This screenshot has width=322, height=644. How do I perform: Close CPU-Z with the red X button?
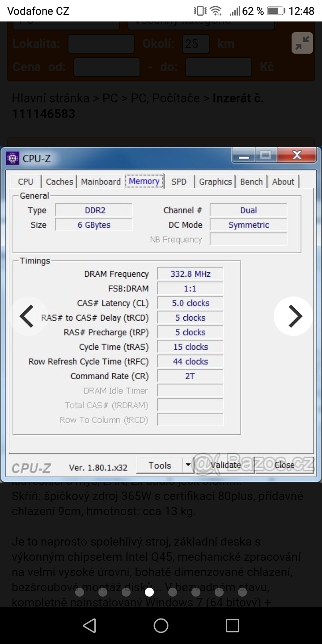pyautogui.click(x=297, y=156)
